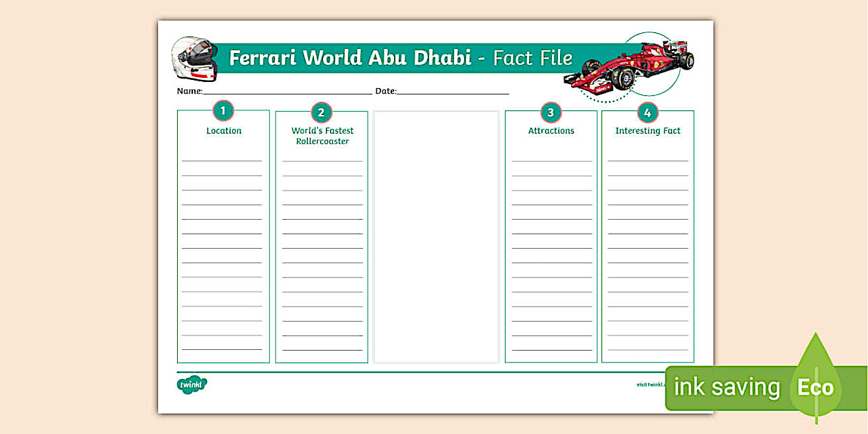
Task: Select the Location section heading
Action: pyautogui.click(x=223, y=130)
